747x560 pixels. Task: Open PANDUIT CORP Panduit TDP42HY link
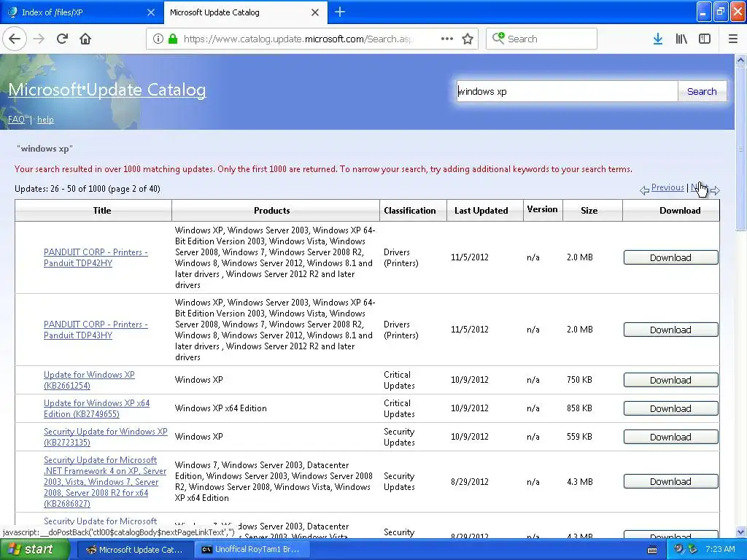tap(96, 257)
